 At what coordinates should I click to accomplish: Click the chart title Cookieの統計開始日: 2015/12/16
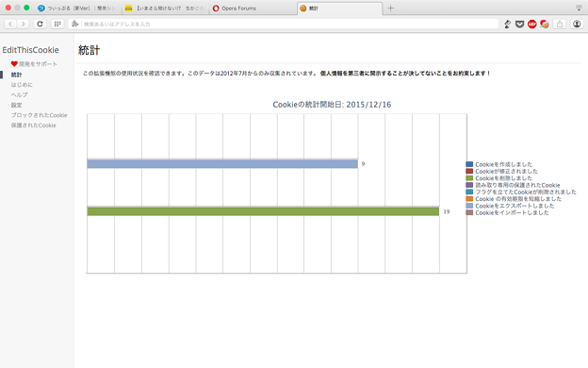tap(332, 105)
